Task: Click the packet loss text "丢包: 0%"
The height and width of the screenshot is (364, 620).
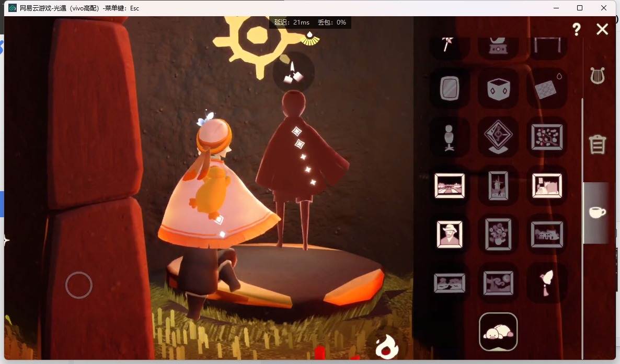Action: (x=332, y=22)
